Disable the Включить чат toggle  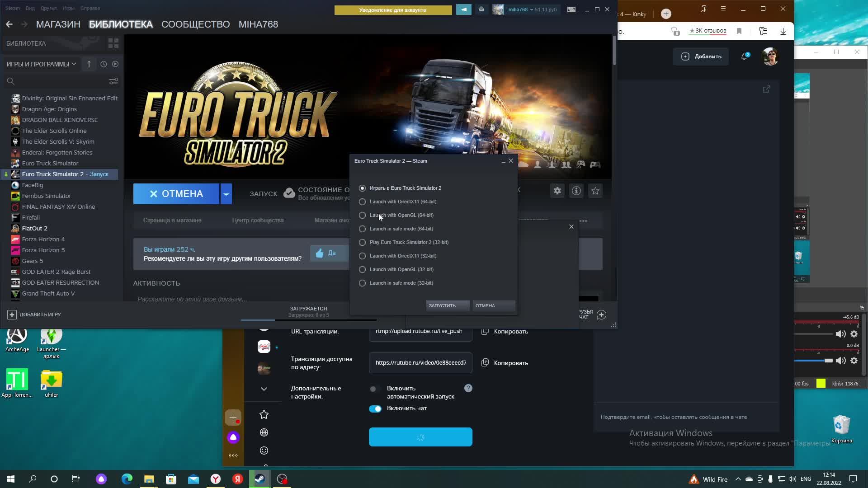click(x=375, y=408)
